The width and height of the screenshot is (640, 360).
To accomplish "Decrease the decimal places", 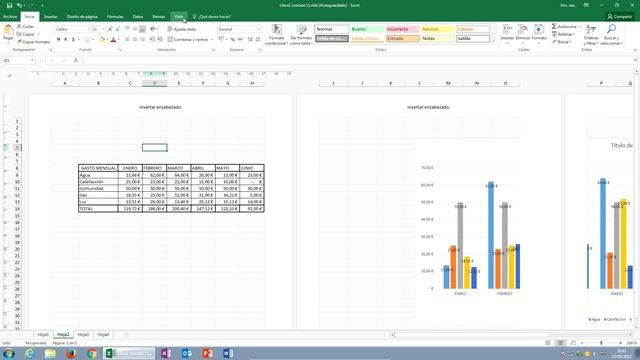I will coord(258,40).
